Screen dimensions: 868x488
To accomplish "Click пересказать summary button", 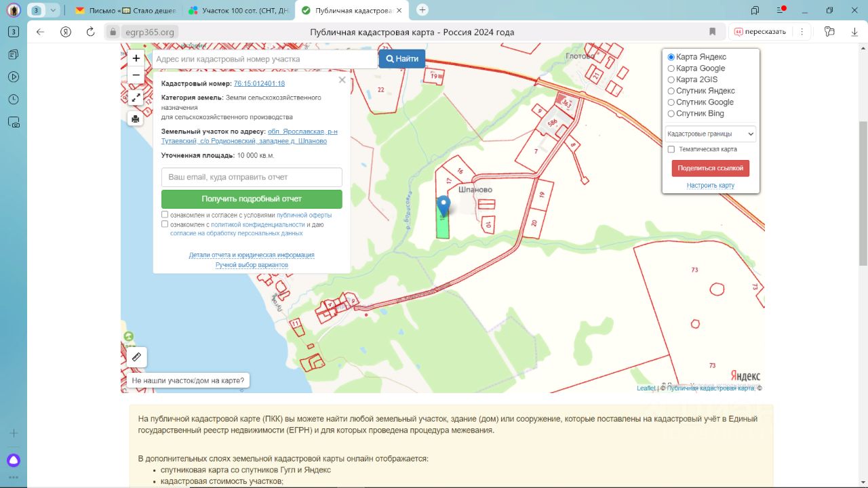I will click(760, 32).
